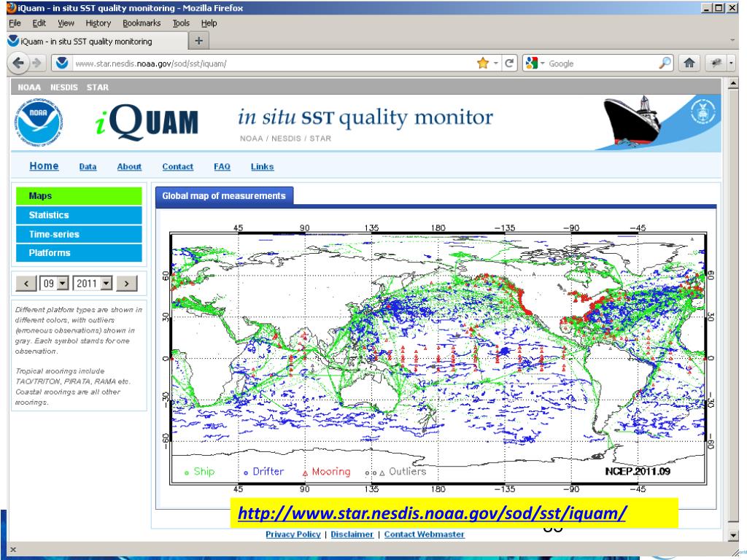Open search engine selector dropdown arrow
The image size is (747, 560).
pos(542,63)
